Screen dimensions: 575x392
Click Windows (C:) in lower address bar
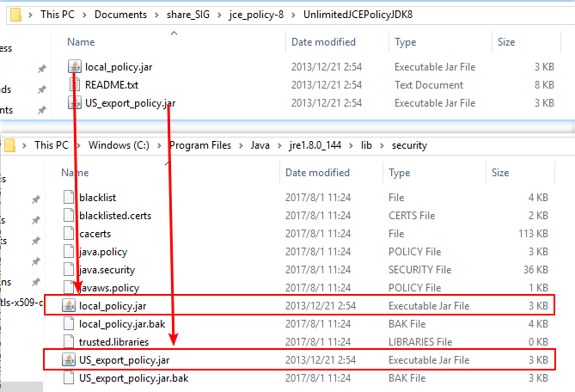coord(122,145)
